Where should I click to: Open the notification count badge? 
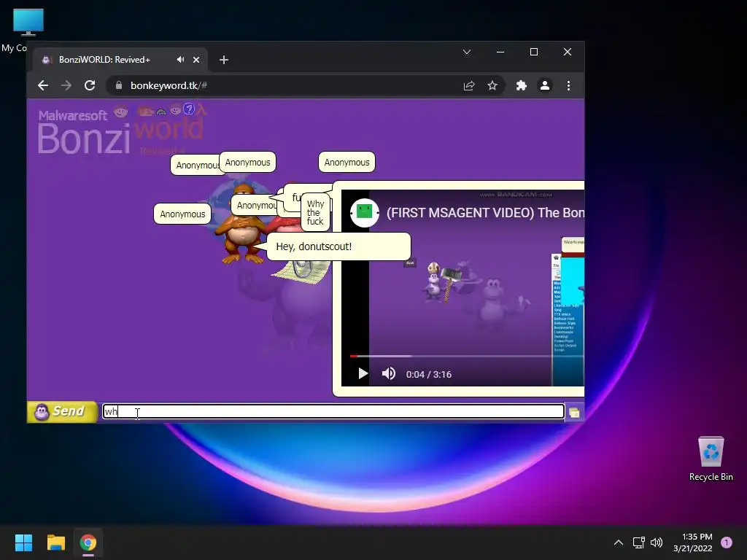coord(727,542)
